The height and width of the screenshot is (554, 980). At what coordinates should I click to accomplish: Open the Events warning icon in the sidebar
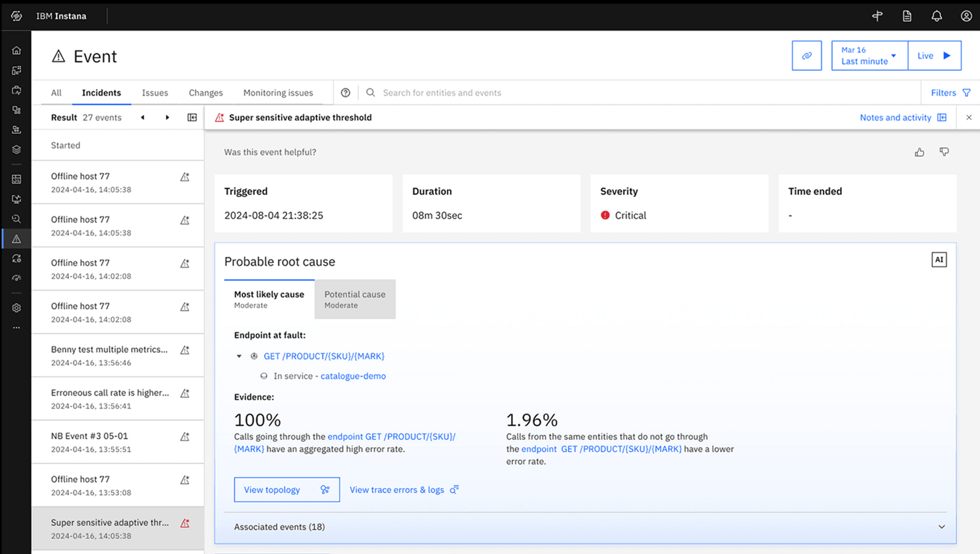[x=16, y=239]
